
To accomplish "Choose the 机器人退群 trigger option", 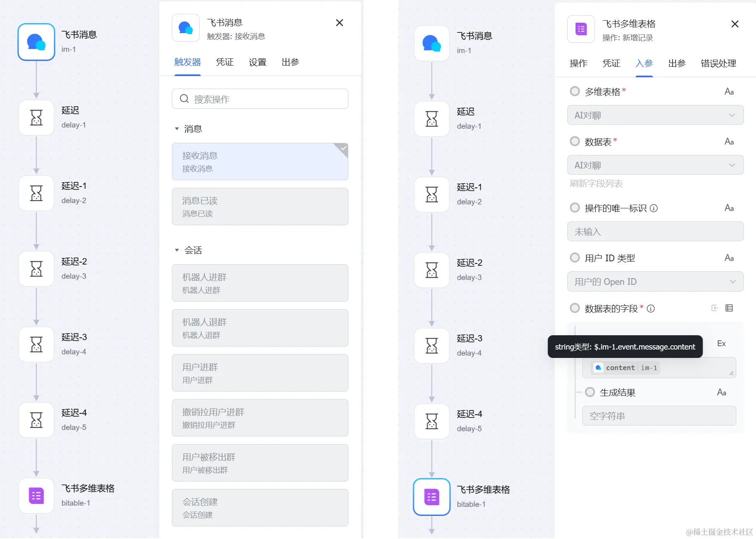I will (x=260, y=328).
